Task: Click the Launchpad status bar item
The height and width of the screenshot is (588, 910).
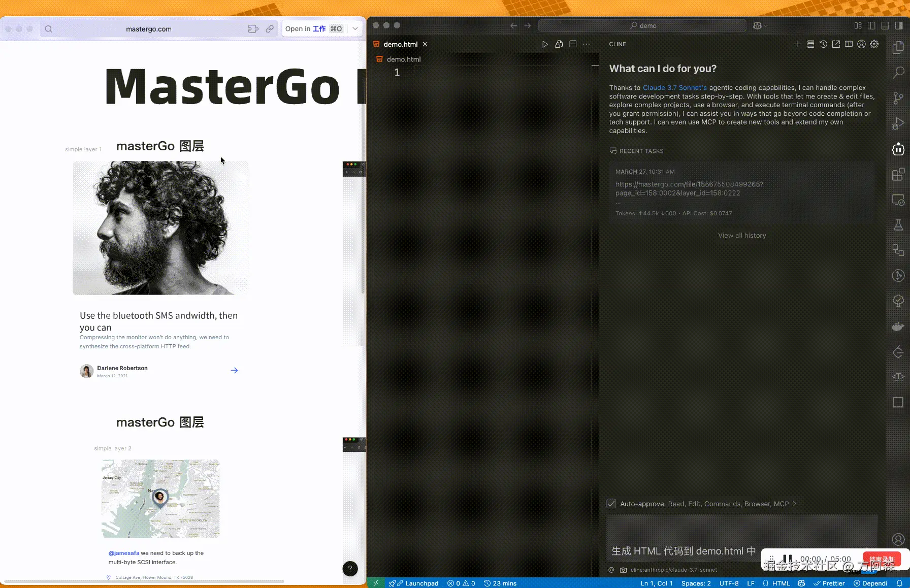Action: coord(414,583)
